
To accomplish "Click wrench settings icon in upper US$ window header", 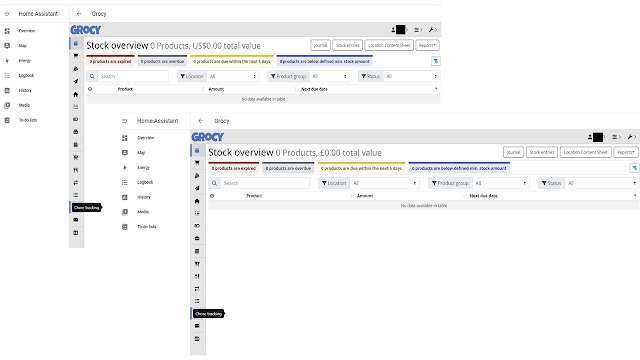I will (x=433, y=30).
